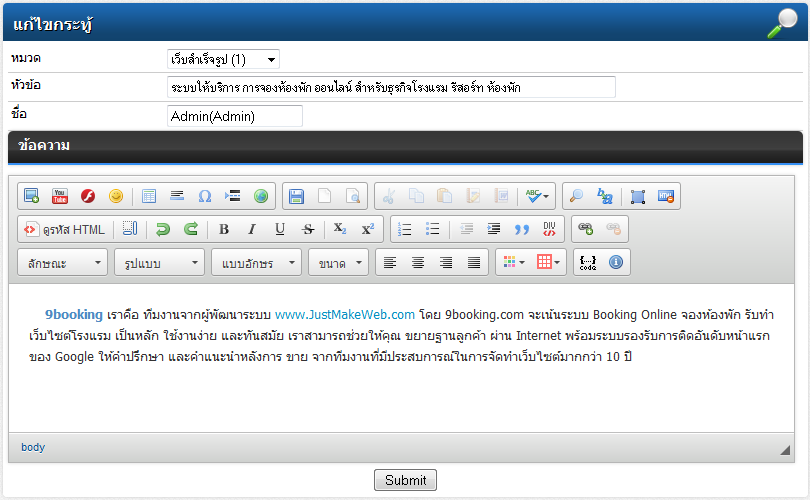Toggle underline formatting

pyautogui.click(x=280, y=229)
